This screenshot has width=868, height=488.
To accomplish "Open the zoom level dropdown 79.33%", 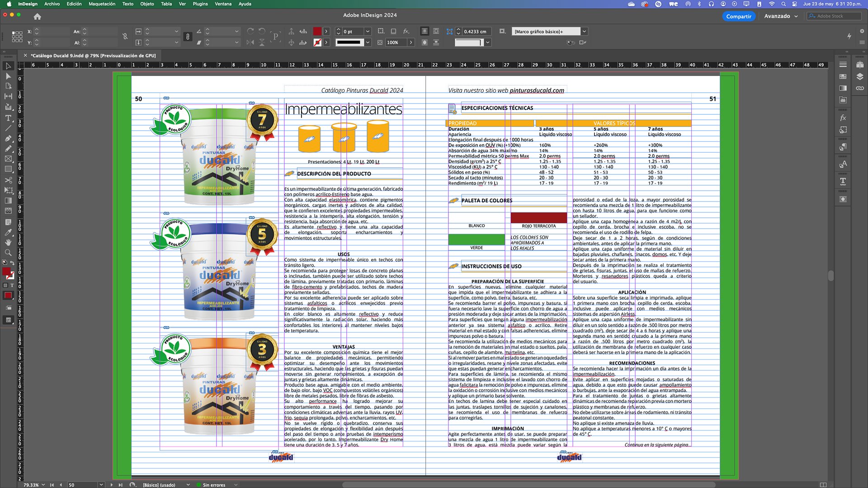I will coord(43,485).
